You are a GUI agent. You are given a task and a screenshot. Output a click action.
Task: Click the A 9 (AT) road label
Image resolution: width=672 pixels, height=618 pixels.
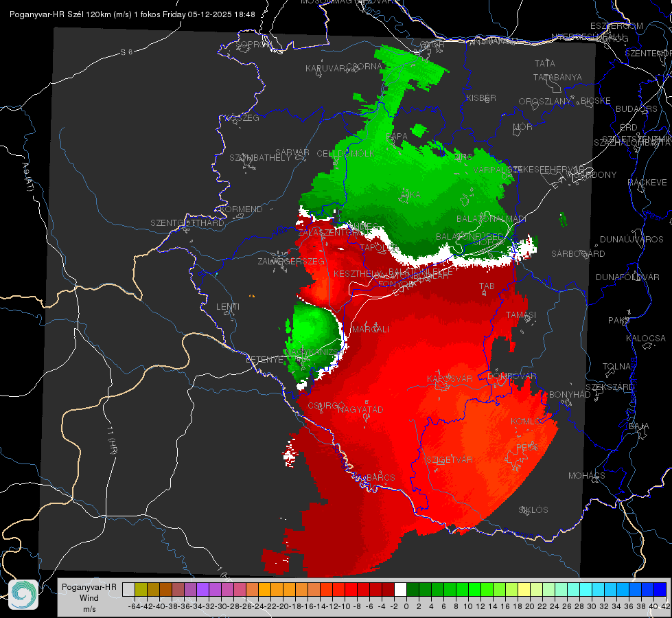[28, 177]
